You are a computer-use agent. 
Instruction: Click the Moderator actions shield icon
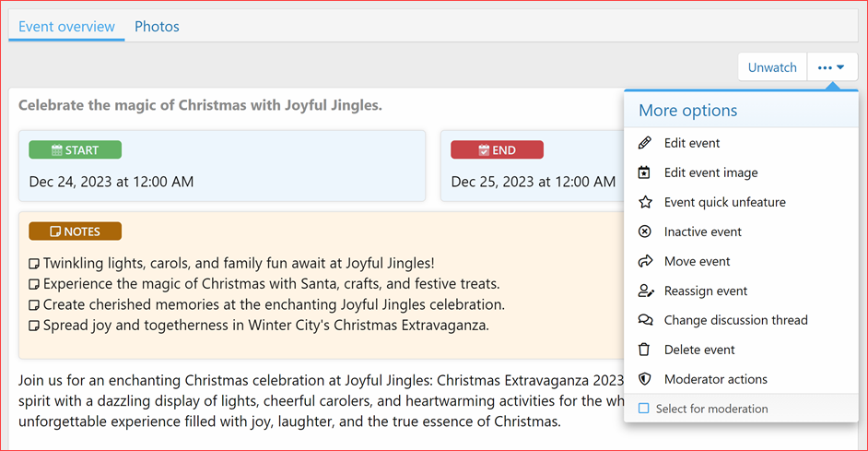tap(645, 379)
